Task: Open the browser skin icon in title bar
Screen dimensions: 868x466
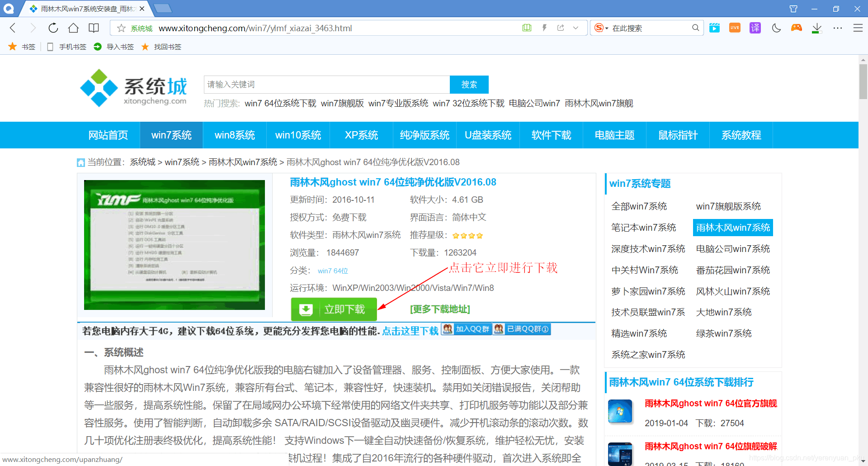Action: pyautogui.click(x=793, y=9)
